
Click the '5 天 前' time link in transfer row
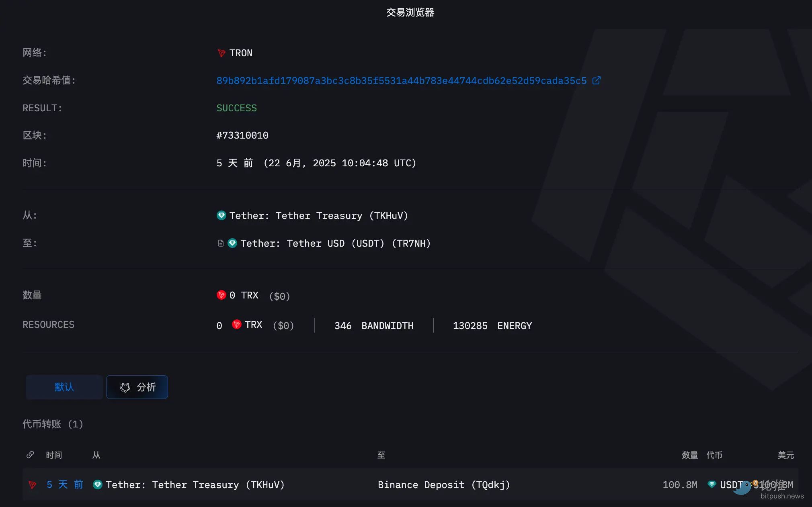pyautogui.click(x=65, y=485)
